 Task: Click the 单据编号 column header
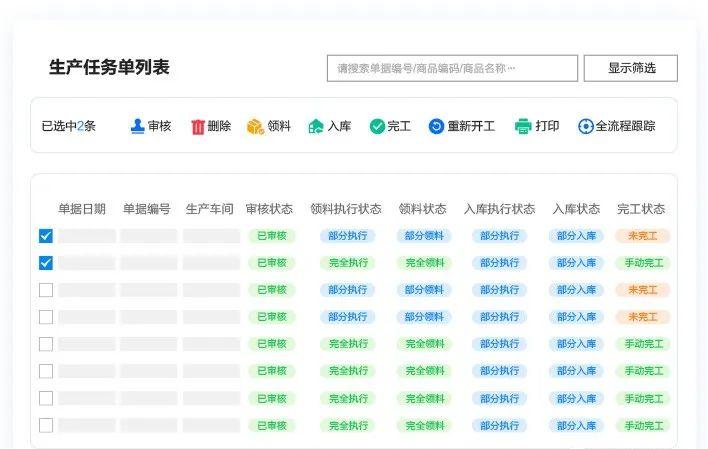click(x=147, y=209)
